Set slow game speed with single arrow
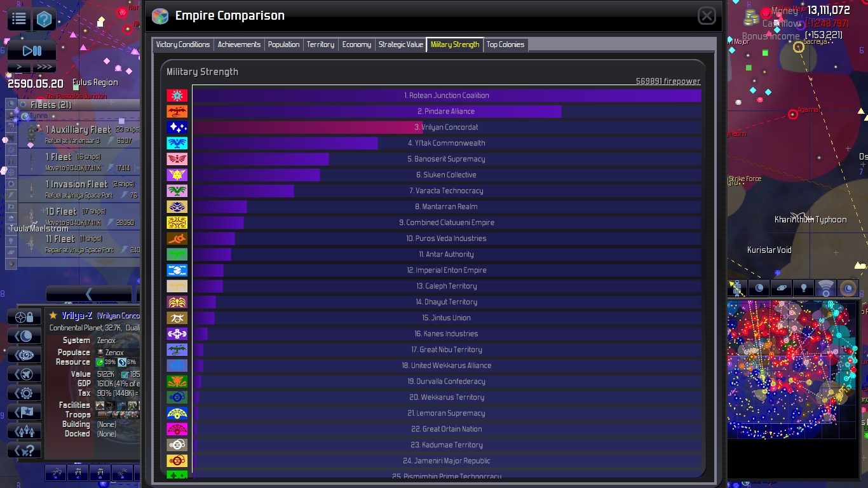This screenshot has height=488, width=868. click(19, 67)
